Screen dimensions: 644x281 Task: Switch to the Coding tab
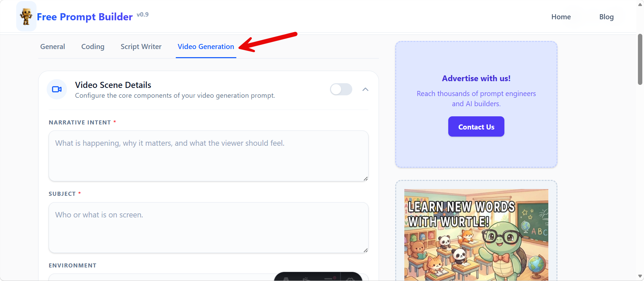(93, 46)
